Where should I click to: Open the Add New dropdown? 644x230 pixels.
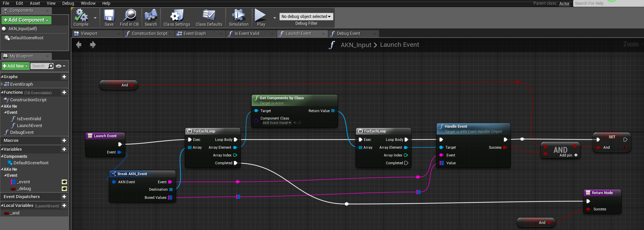click(x=16, y=66)
